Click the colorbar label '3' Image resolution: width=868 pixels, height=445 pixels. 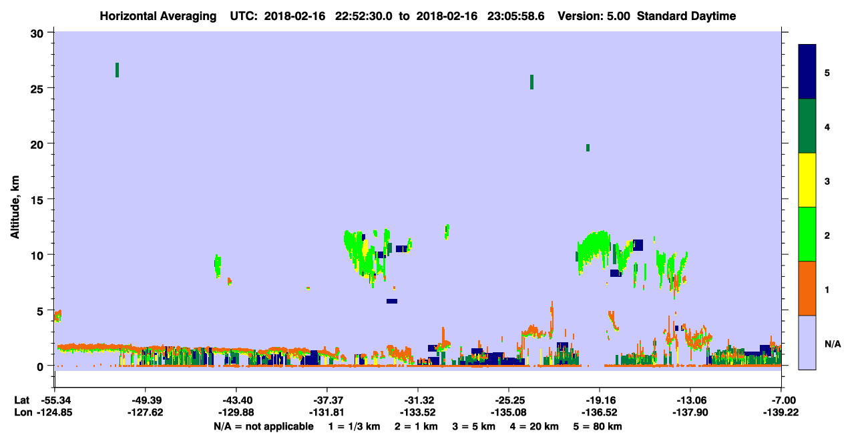827,180
